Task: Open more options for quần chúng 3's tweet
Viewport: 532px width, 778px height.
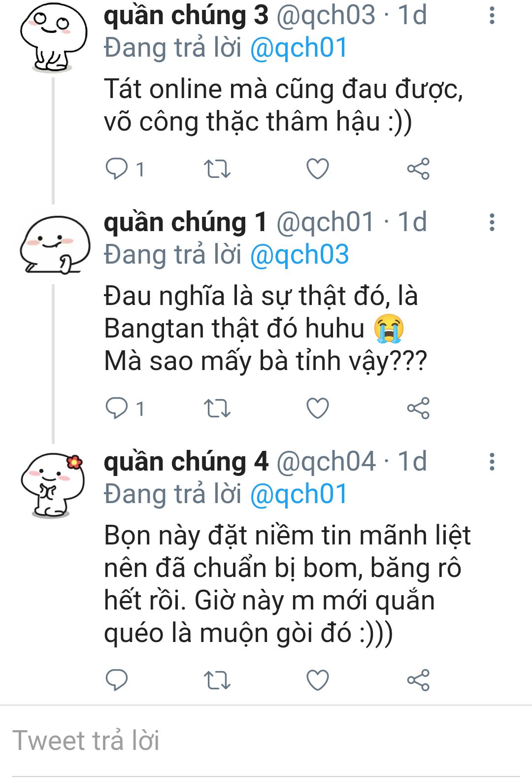Action: [x=492, y=16]
